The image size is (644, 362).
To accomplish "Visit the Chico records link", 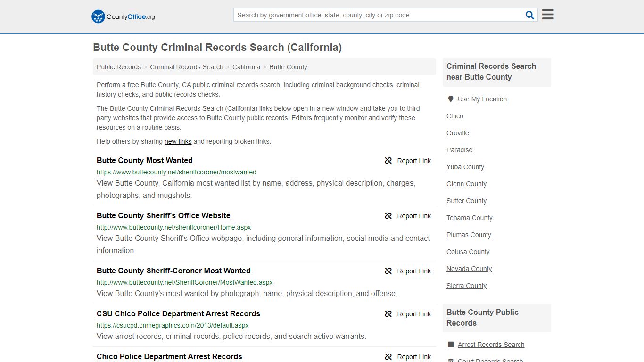I will 454,116.
